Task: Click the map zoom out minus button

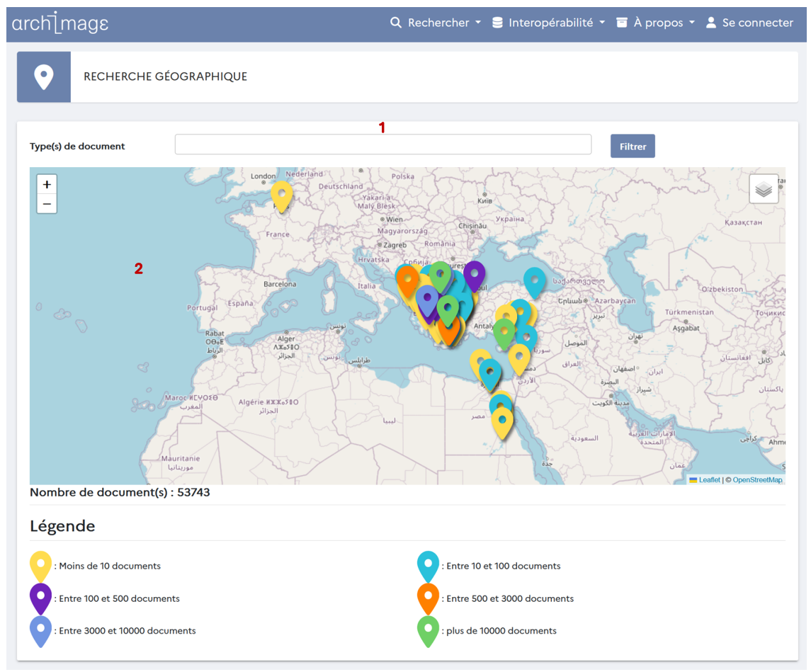Action: [47, 204]
